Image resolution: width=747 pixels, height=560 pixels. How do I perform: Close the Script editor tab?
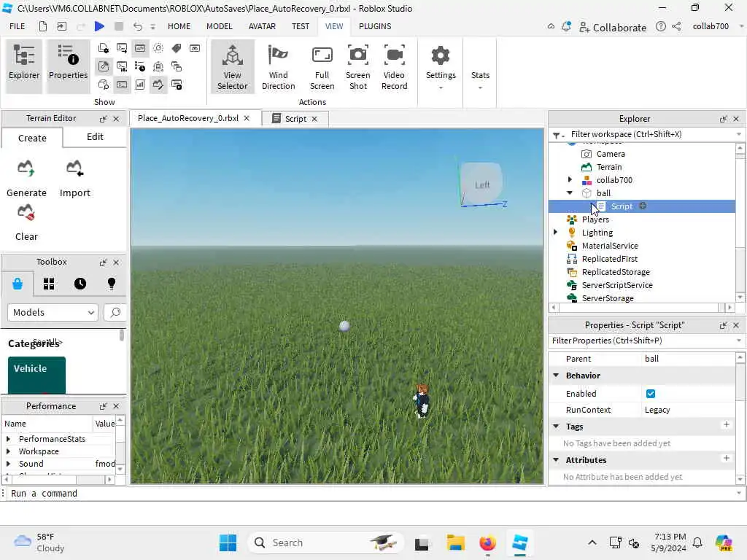[314, 119]
